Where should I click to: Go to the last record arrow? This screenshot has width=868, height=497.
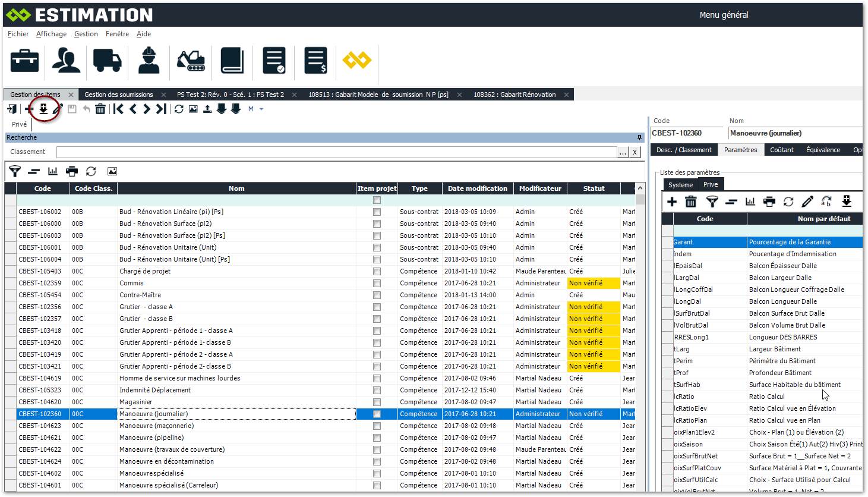(161, 109)
